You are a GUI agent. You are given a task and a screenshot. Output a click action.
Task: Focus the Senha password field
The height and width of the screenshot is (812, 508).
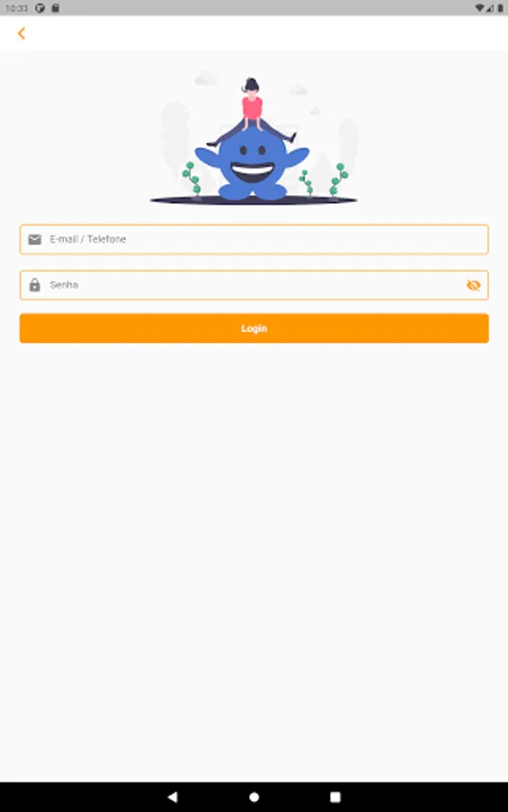point(254,285)
